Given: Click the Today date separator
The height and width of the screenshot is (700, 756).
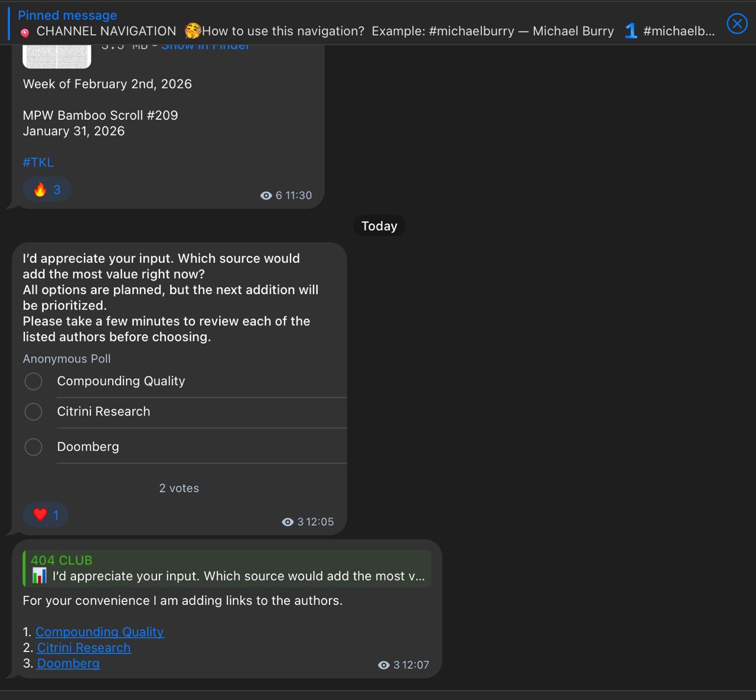Looking at the screenshot, I should coord(379,226).
